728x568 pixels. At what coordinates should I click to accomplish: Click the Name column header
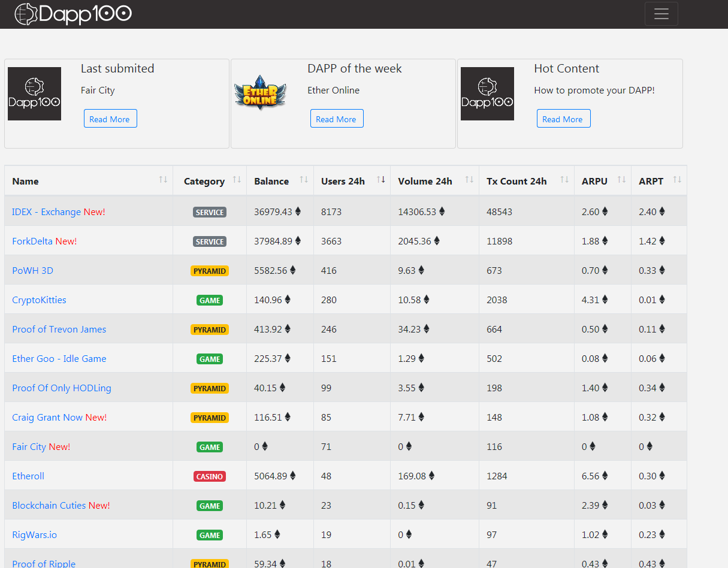pos(89,181)
